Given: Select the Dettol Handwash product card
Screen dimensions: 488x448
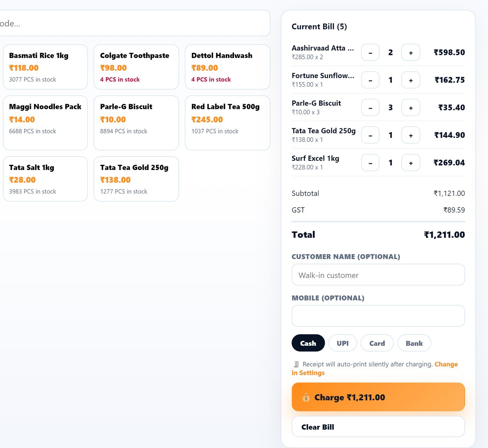Looking at the screenshot, I should 228,67.
